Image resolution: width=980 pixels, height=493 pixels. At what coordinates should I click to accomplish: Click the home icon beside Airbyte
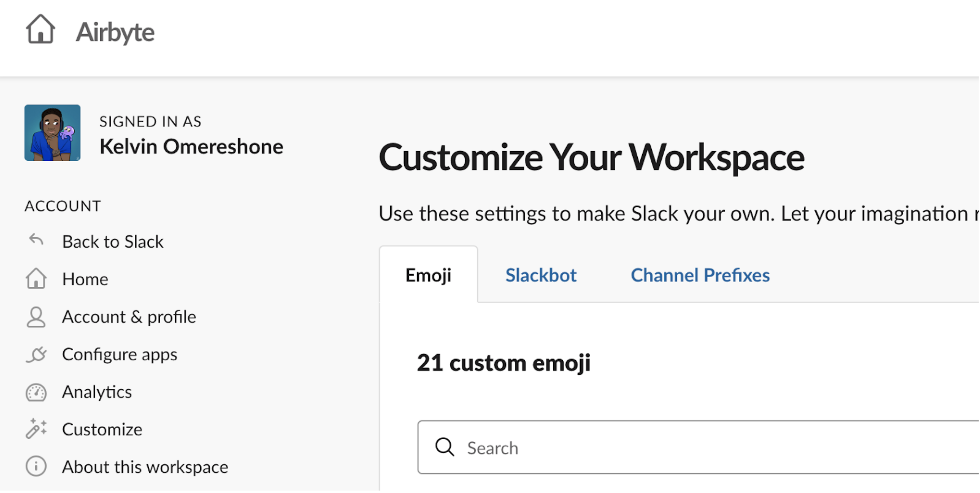40,29
